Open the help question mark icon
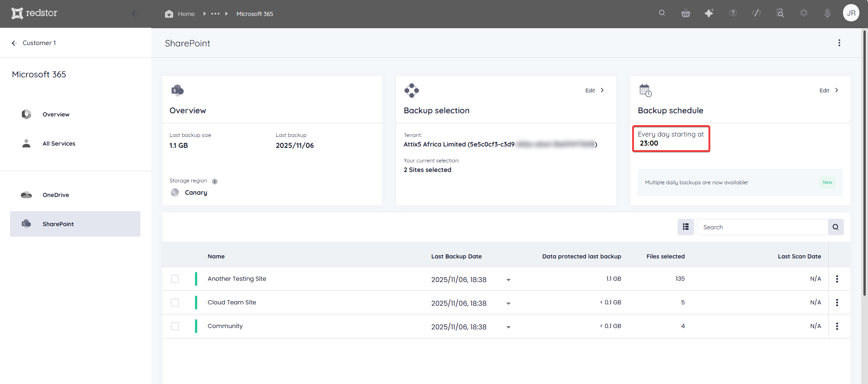This screenshot has width=868, height=384. (x=733, y=13)
